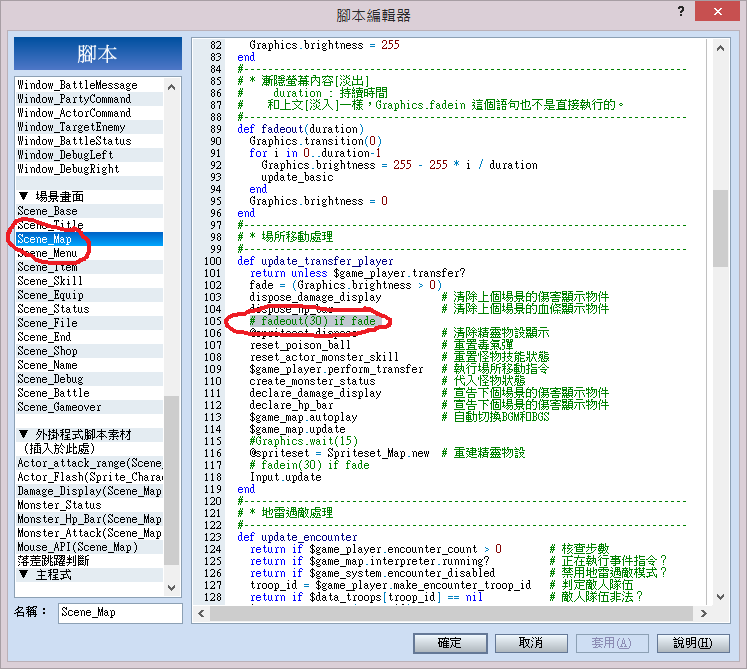The image size is (747, 669).
Task: Select Scene_Gameover script
Action: point(90,407)
